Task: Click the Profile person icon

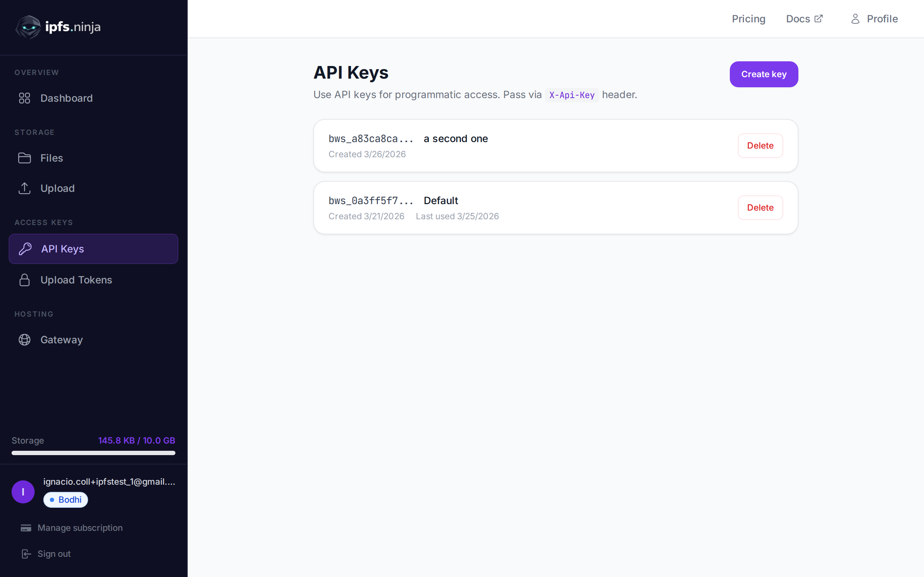Action: [855, 19]
